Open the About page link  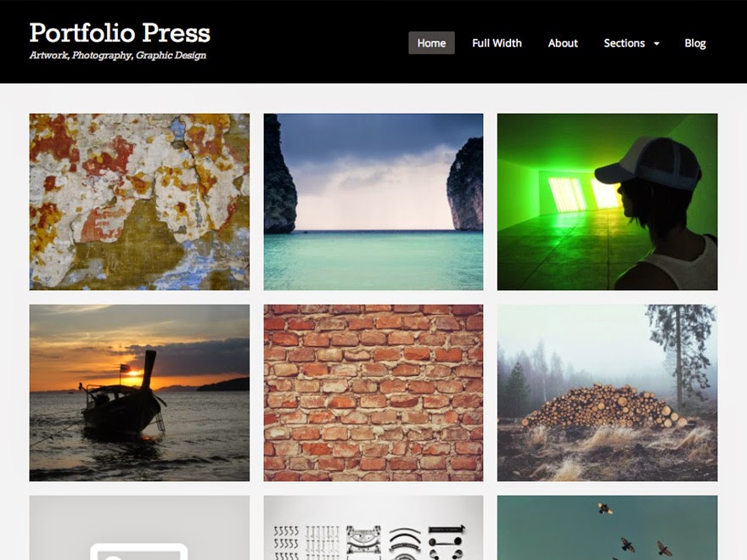tap(563, 43)
